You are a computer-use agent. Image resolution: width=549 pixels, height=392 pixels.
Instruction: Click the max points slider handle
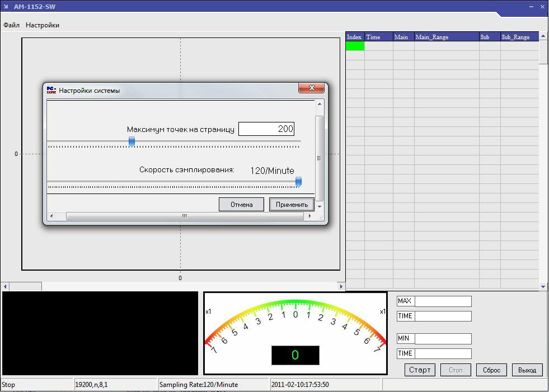click(132, 141)
